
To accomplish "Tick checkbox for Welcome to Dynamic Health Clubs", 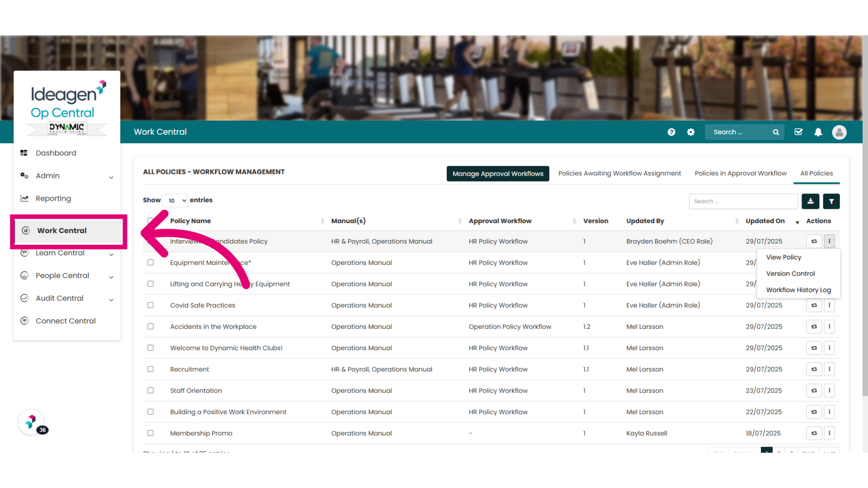I will [x=151, y=347].
